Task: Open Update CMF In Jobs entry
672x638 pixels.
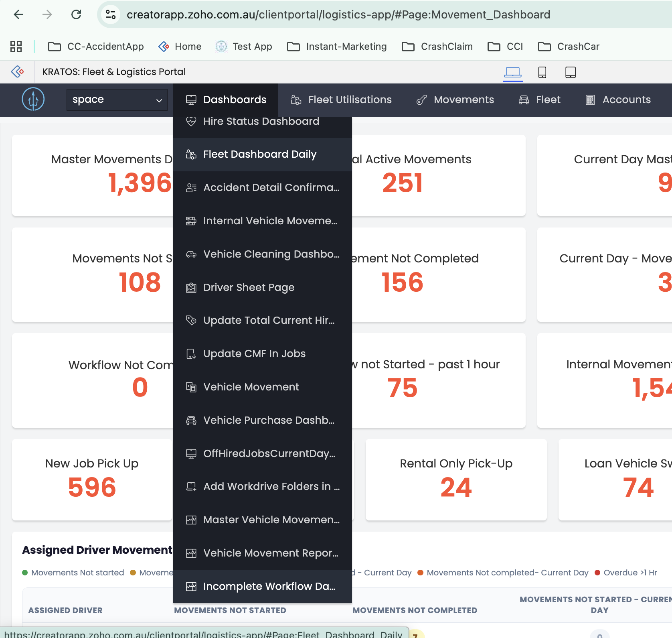Action: (x=263, y=354)
